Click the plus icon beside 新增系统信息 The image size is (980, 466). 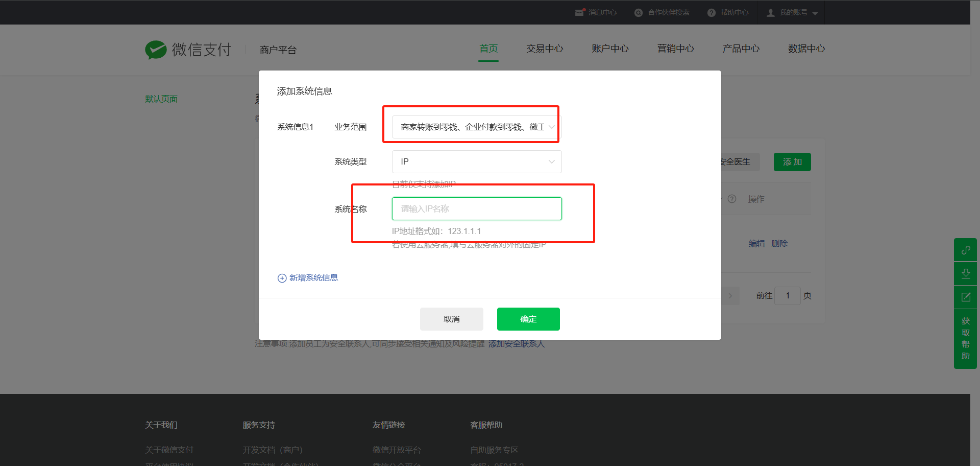pyautogui.click(x=282, y=278)
